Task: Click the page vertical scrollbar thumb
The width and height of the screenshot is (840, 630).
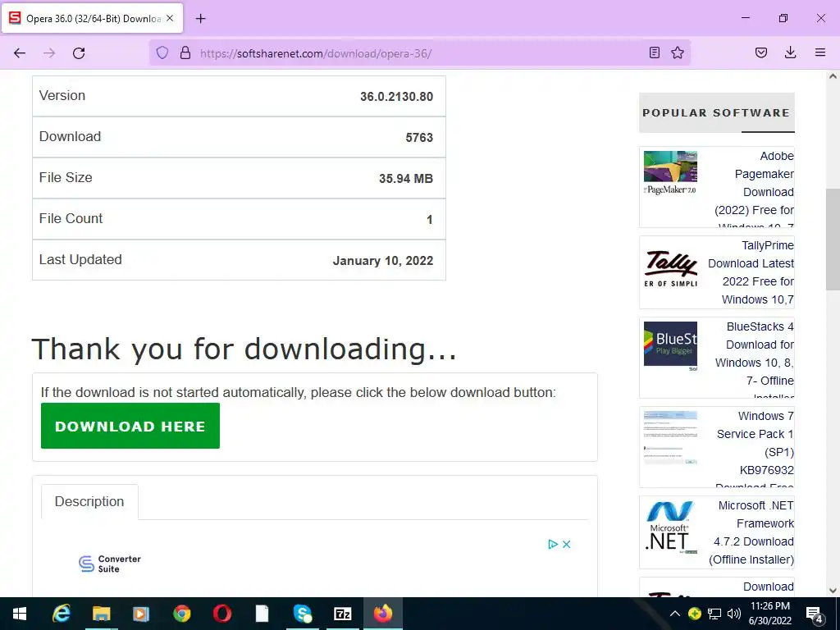Action: (x=833, y=240)
